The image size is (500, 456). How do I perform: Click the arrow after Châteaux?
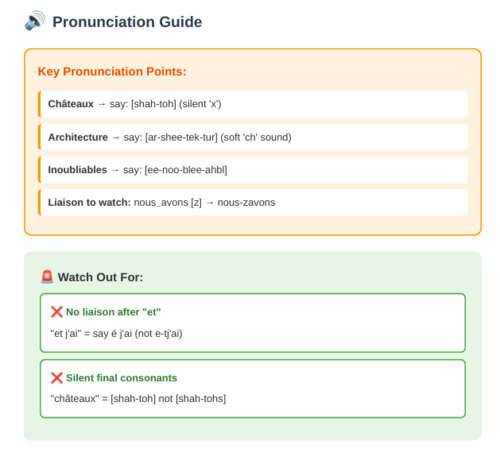(x=102, y=104)
